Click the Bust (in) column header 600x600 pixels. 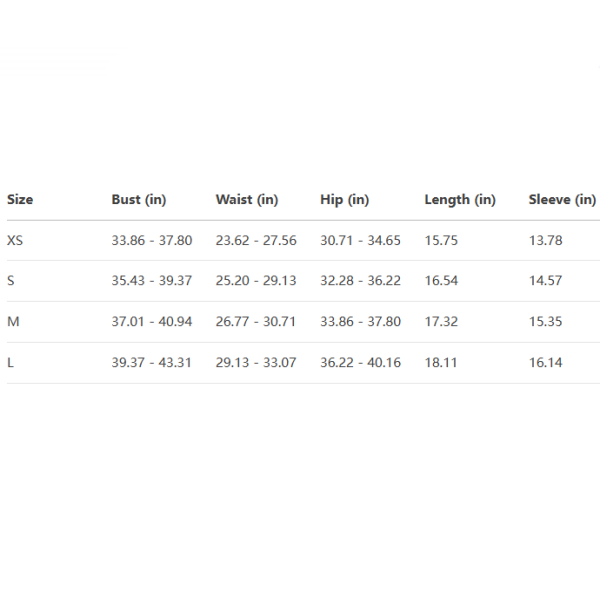pyautogui.click(x=139, y=200)
